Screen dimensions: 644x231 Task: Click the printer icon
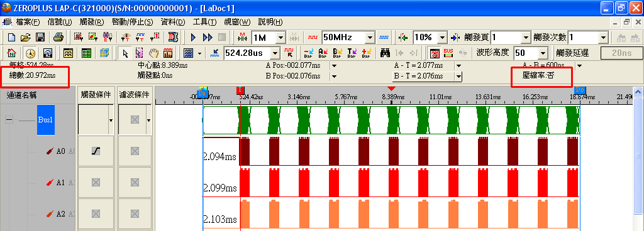click(x=58, y=38)
